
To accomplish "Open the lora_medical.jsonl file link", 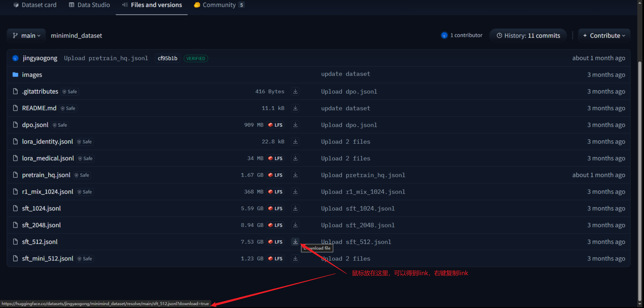I will (48, 158).
